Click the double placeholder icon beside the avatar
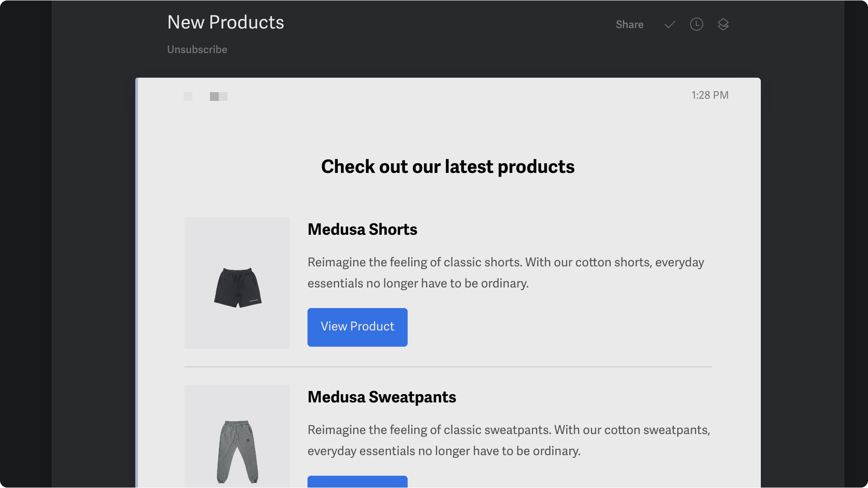 click(x=218, y=97)
